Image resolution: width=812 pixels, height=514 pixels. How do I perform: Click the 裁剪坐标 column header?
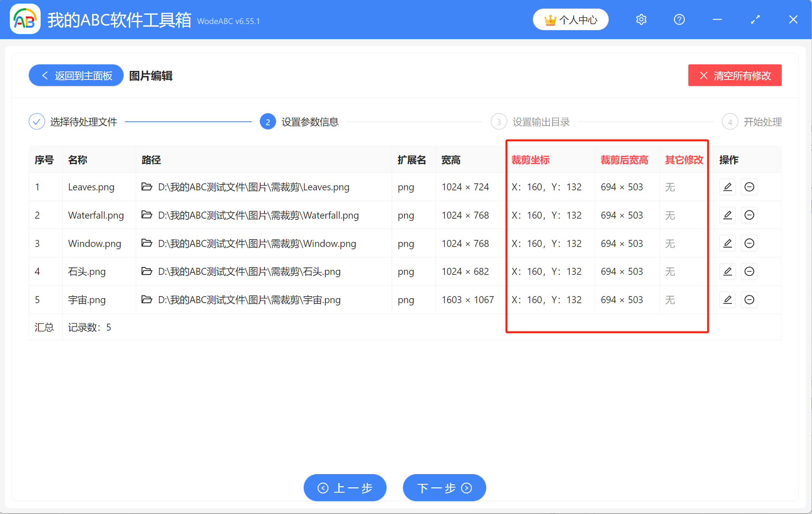[x=530, y=160]
